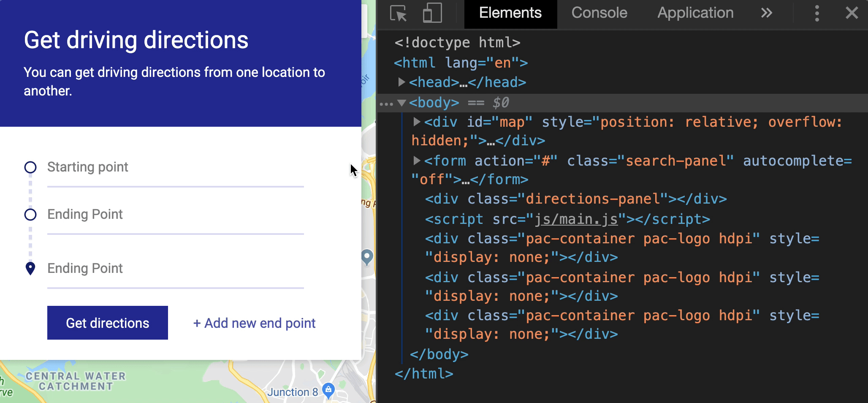The image size is (868, 403).
Task: Click the hidden-nodes ellipsis beside body tag
Action: coord(387,103)
